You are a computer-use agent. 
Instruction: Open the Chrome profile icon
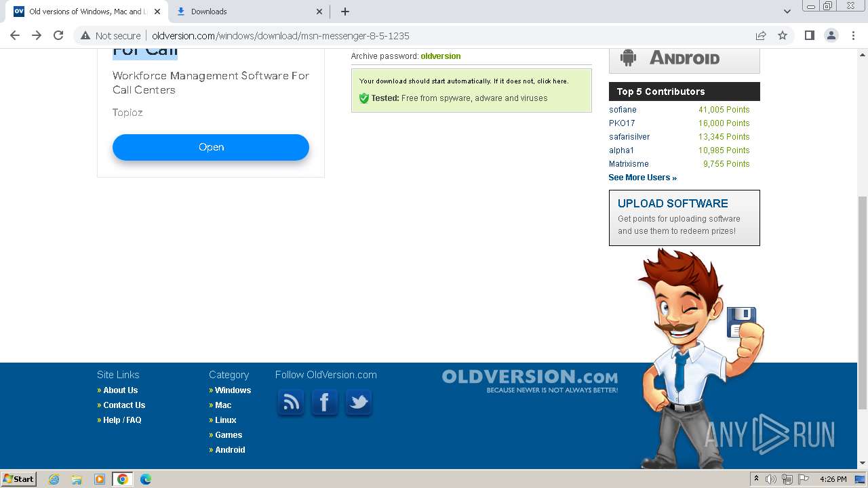tap(831, 35)
